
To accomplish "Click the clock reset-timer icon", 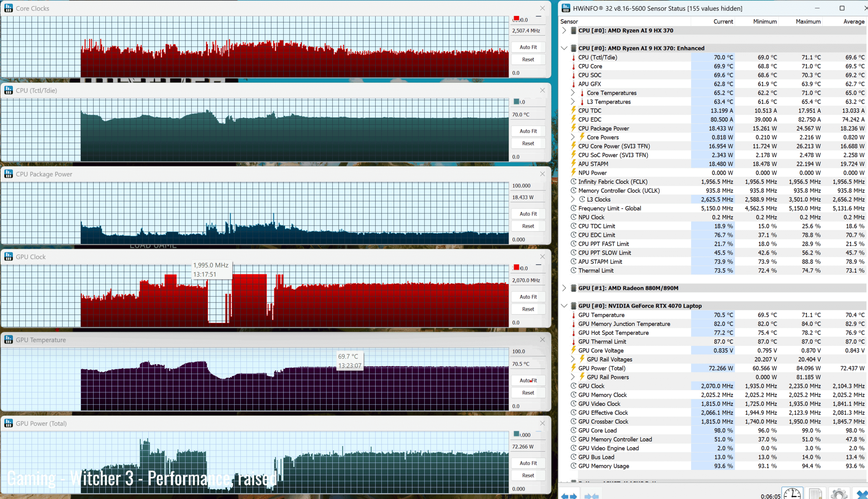I will pos(792,494).
